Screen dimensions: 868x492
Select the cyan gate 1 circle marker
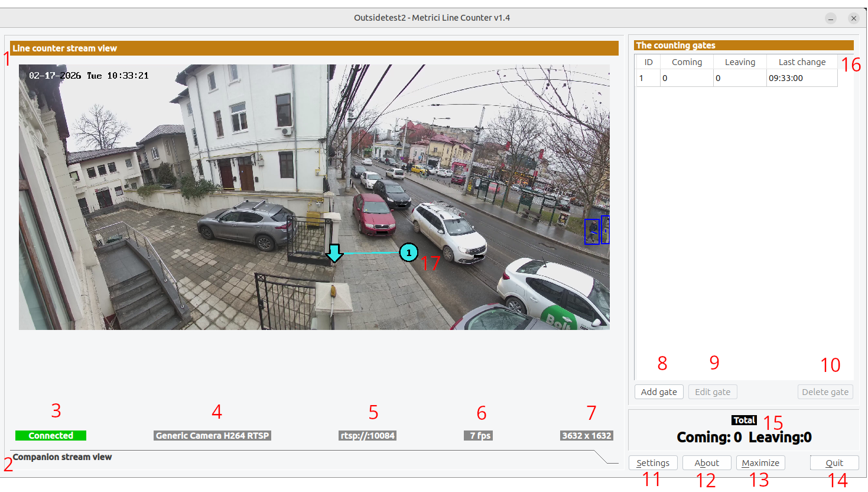[409, 253]
